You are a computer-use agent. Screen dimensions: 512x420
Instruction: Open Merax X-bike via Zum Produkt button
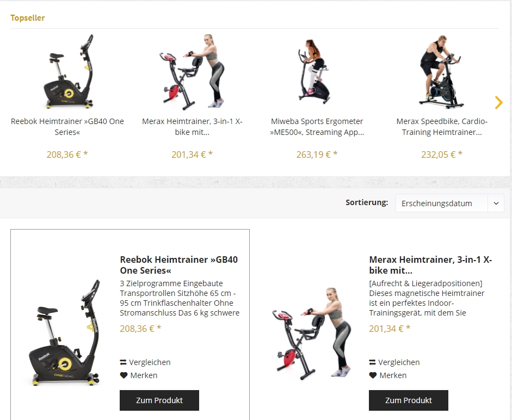pos(409,400)
